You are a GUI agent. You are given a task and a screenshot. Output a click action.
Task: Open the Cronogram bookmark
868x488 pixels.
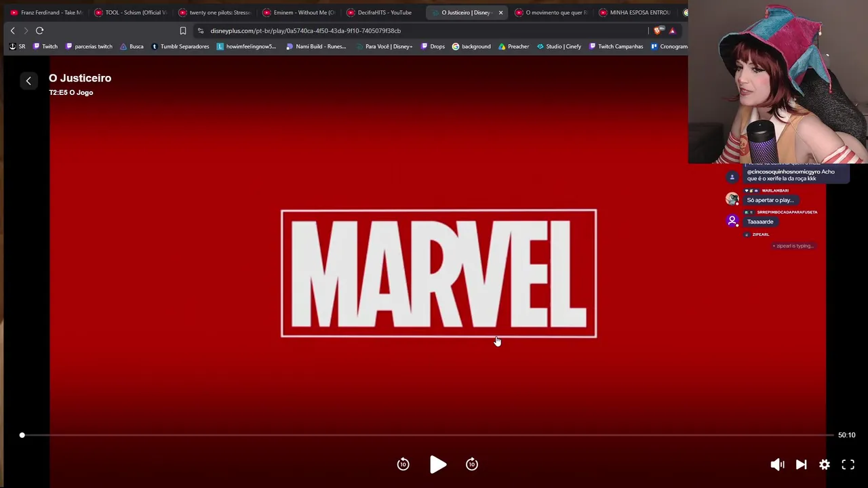pos(669,47)
